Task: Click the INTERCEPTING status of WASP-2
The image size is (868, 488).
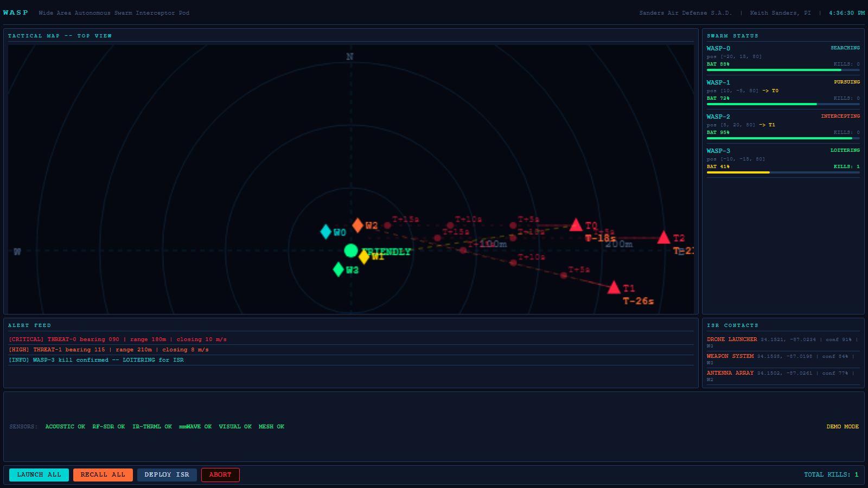Action: click(x=840, y=117)
